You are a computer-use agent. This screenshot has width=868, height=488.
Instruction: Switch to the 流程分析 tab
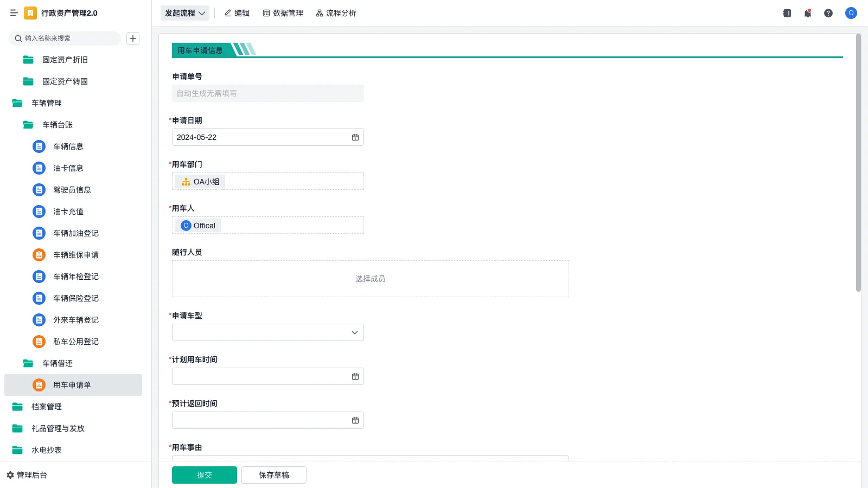336,13
